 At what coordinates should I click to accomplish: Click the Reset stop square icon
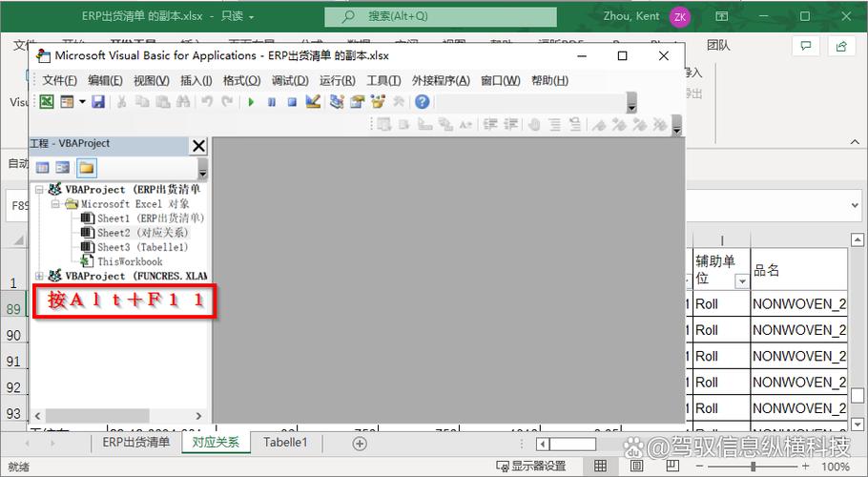coord(292,102)
